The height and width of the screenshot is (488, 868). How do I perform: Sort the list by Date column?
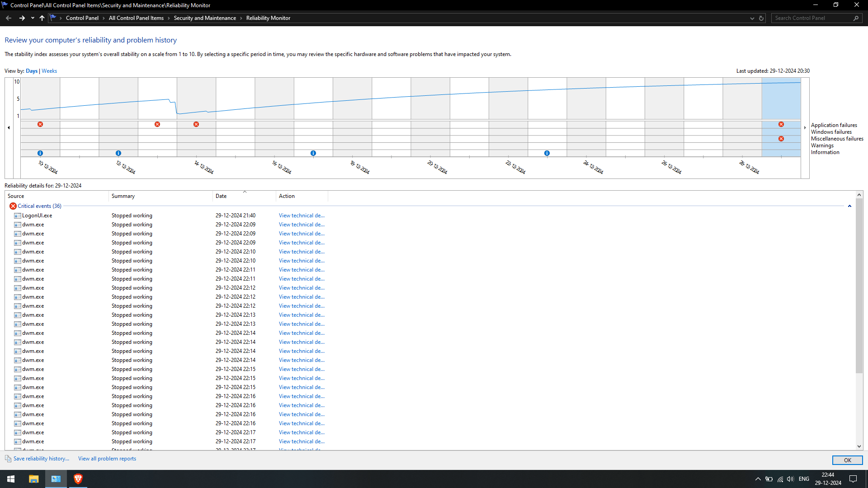[244, 196]
